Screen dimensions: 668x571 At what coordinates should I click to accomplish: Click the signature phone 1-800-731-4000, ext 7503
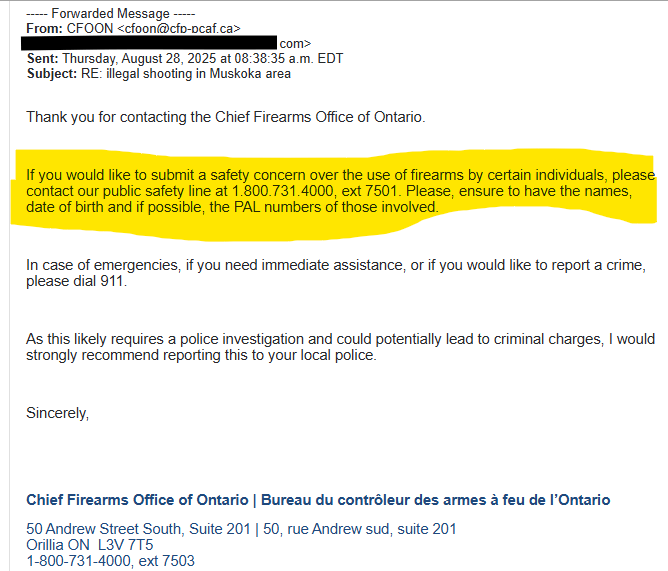[x=110, y=561]
